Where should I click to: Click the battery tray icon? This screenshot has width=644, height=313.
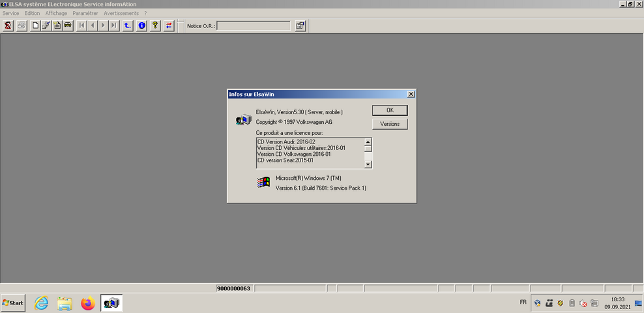click(x=571, y=304)
